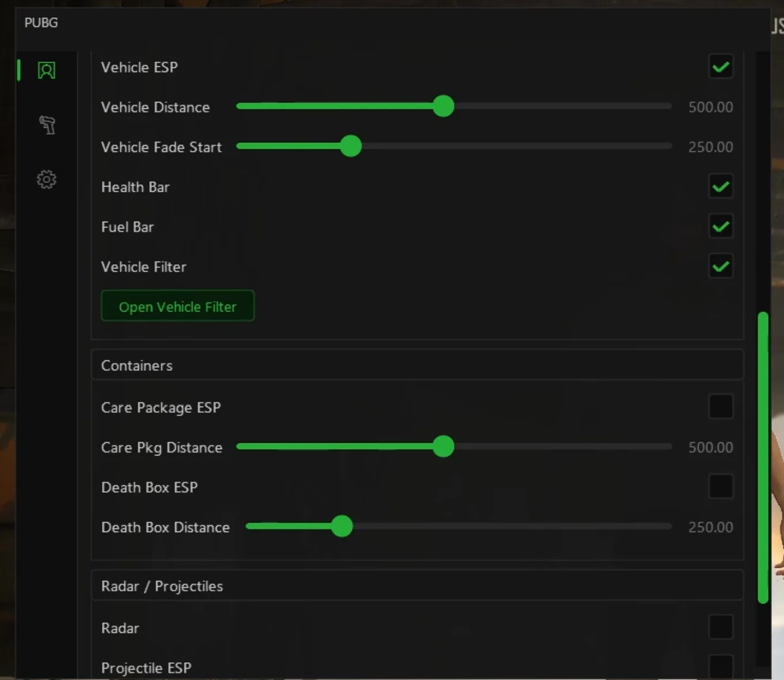Open the settings gear sidebar tab
This screenshot has height=680, width=784.
coord(47,180)
